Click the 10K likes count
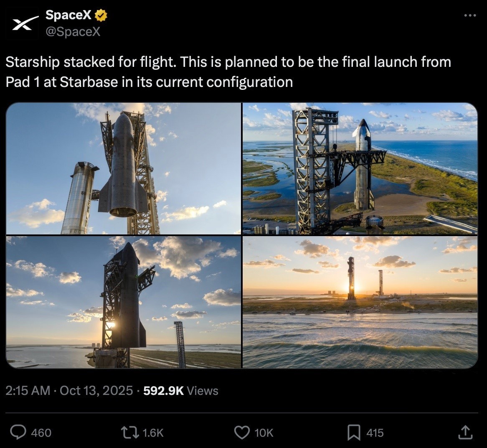 click(x=264, y=433)
